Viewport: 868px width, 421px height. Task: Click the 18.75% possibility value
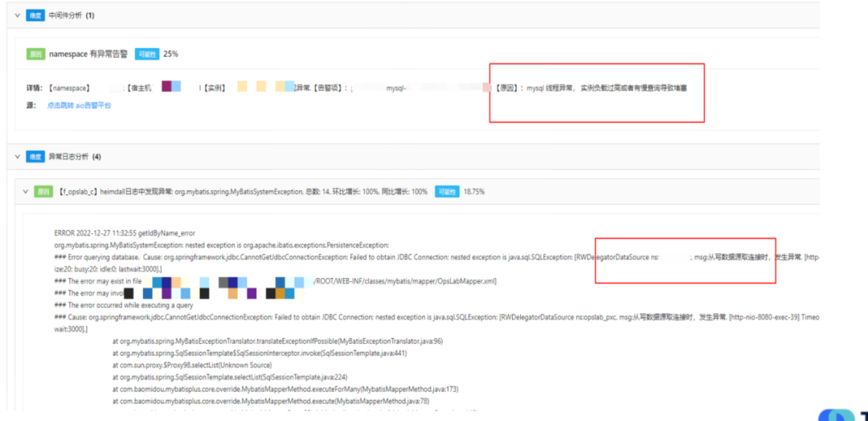[474, 191]
